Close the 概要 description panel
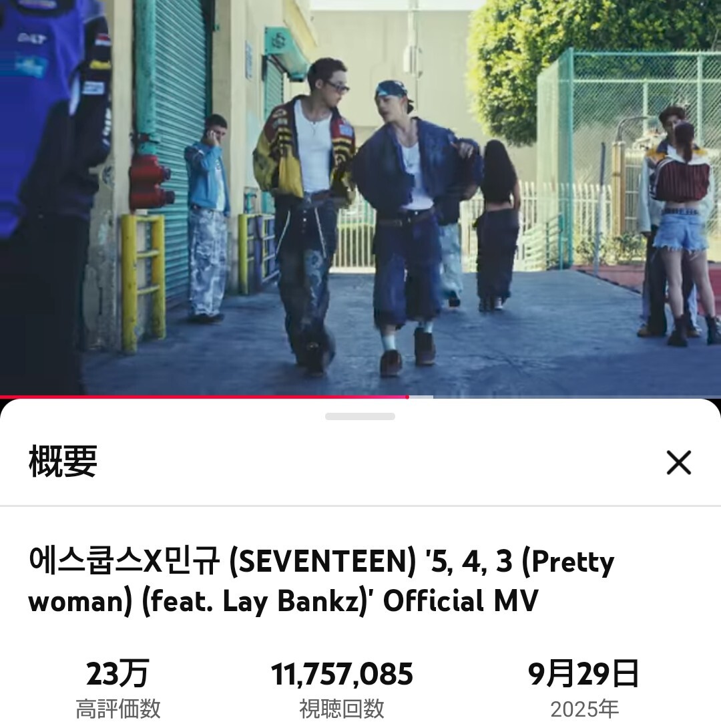The width and height of the screenshot is (721, 728). 679,462
